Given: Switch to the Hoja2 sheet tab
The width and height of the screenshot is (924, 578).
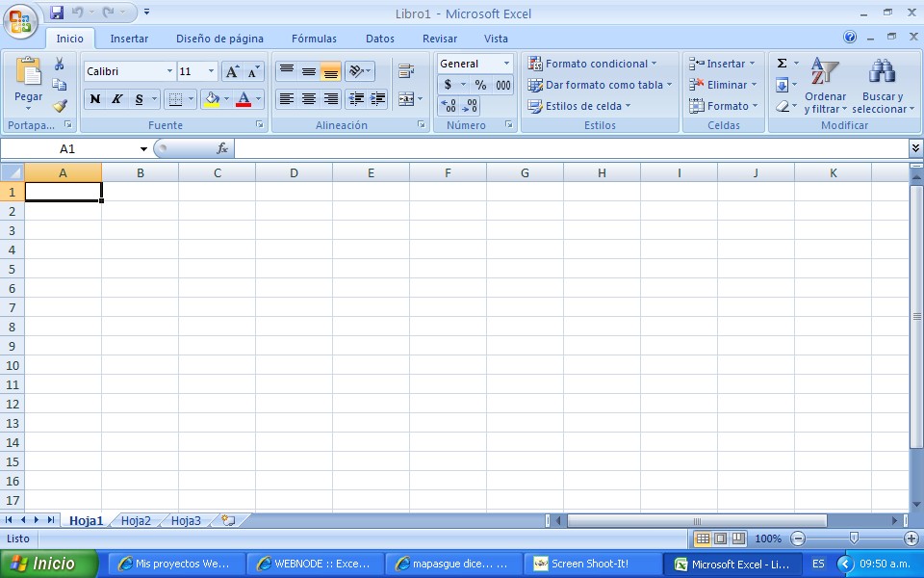Looking at the screenshot, I should [x=136, y=520].
